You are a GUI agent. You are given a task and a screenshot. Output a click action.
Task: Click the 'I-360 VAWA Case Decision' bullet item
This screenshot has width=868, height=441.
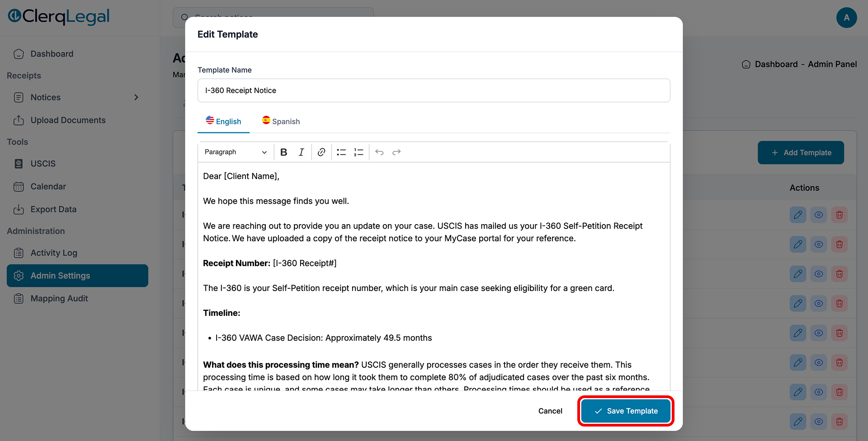click(x=323, y=338)
